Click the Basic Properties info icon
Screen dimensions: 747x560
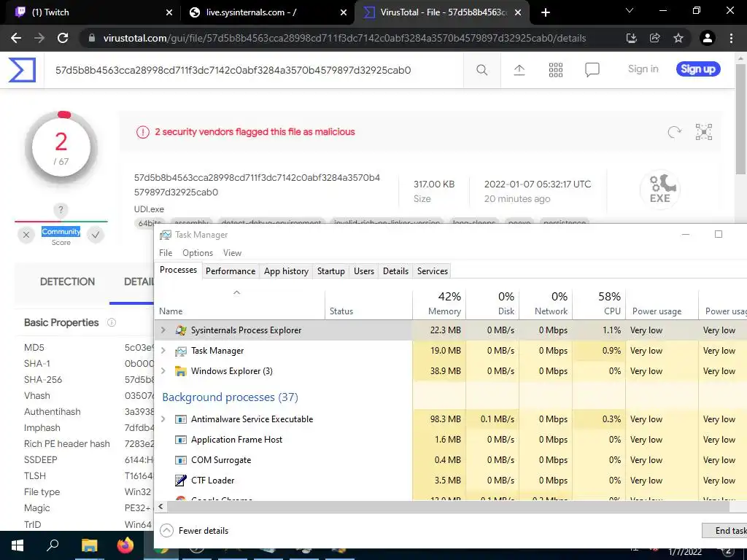[112, 322]
